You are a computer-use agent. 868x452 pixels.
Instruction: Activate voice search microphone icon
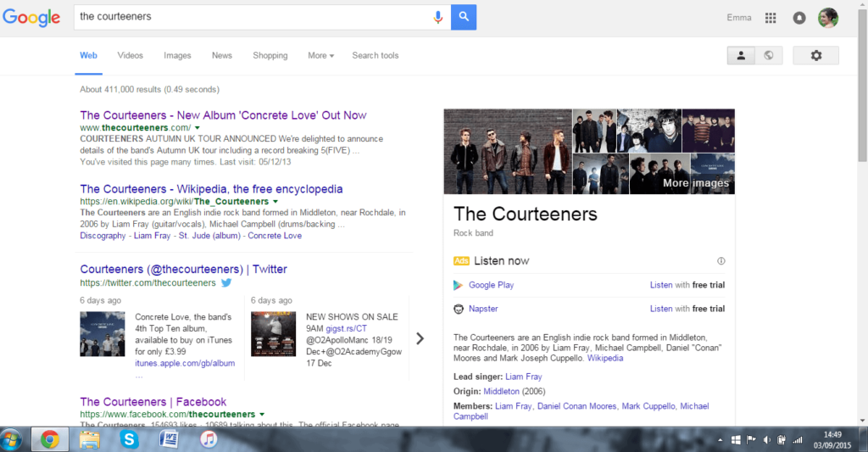click(438, 17)
